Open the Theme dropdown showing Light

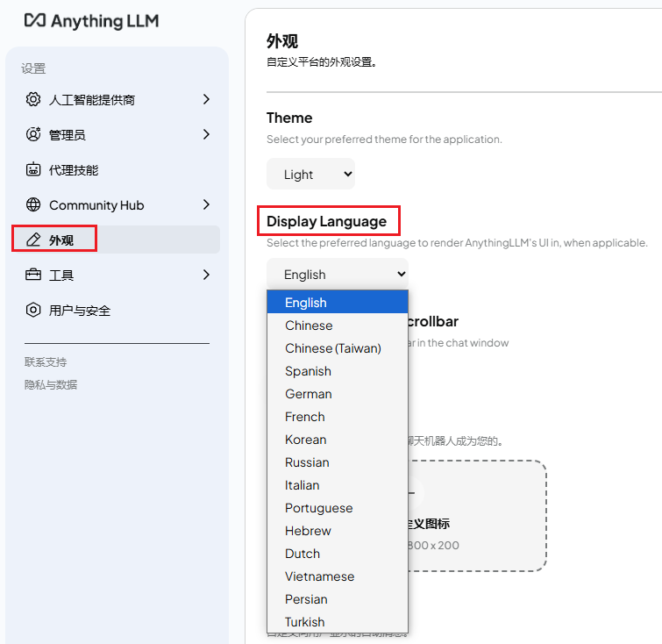(x=310, y=174)
